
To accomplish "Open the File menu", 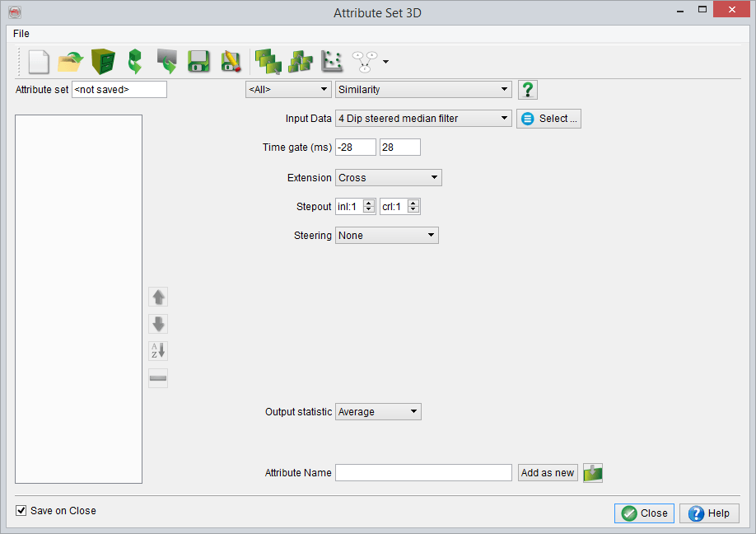I will pos(21,34).
